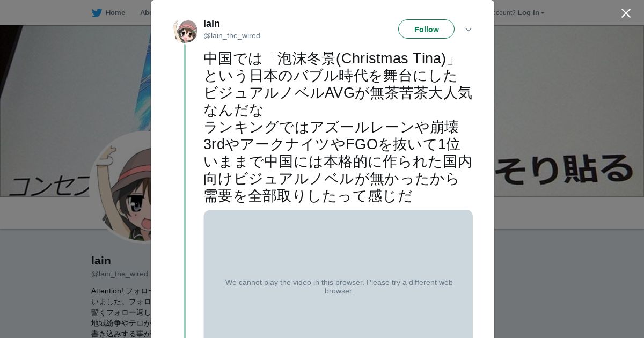Expand the chevron menu beside Follow
Image resolution: width=644 pixels, height=338 pixels.
coord(468,30)
